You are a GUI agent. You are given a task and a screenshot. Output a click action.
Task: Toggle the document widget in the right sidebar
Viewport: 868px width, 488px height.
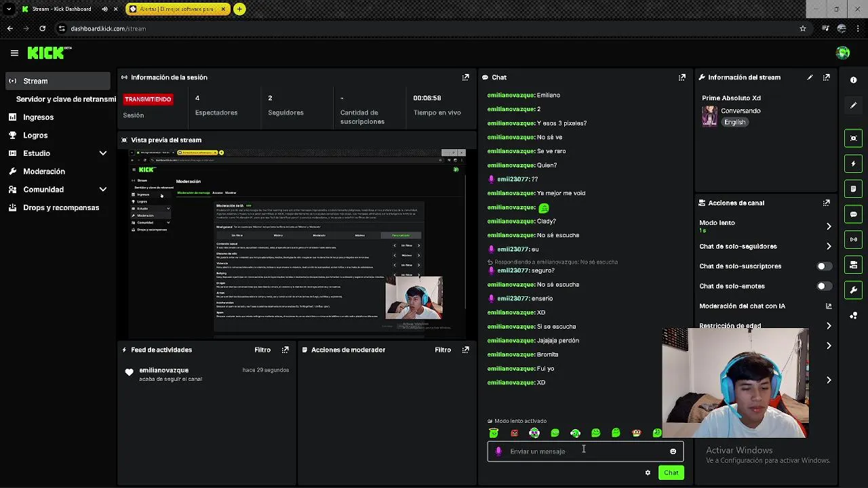[853, 188]
